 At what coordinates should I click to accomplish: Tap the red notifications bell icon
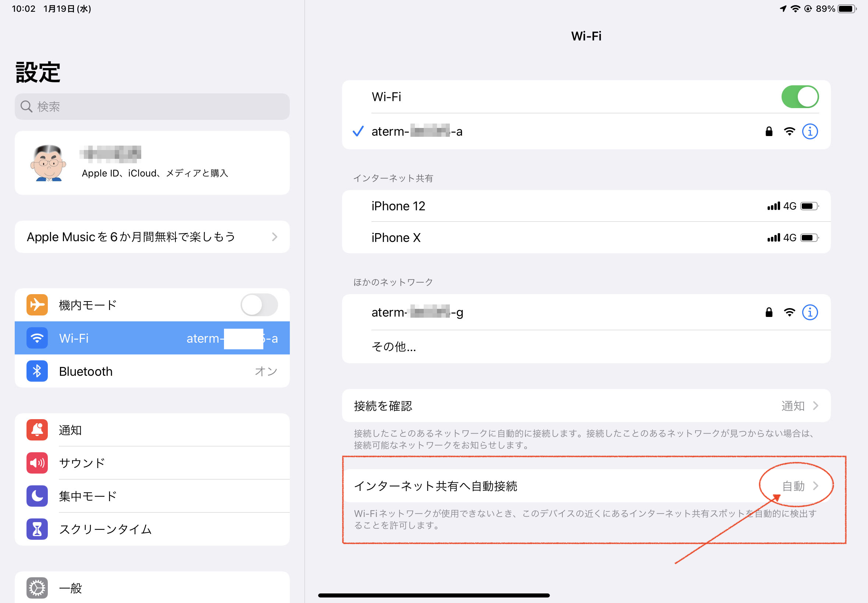[37, 430]
